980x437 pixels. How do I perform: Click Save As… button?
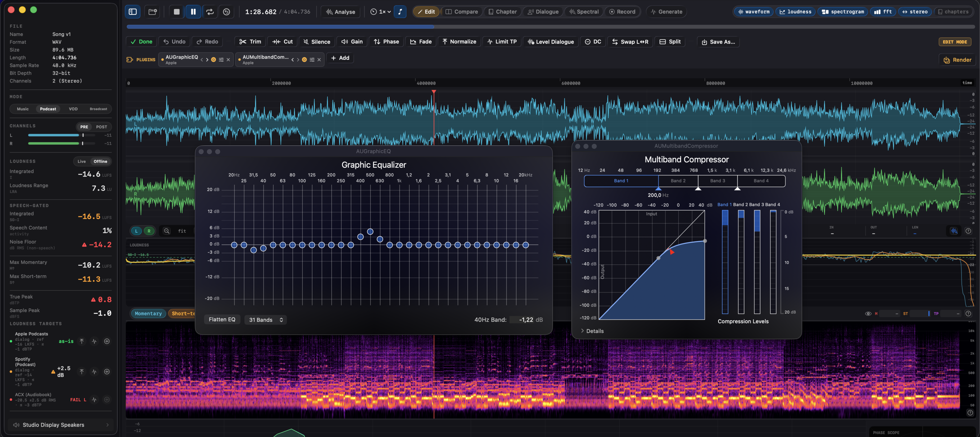(718, 42)
